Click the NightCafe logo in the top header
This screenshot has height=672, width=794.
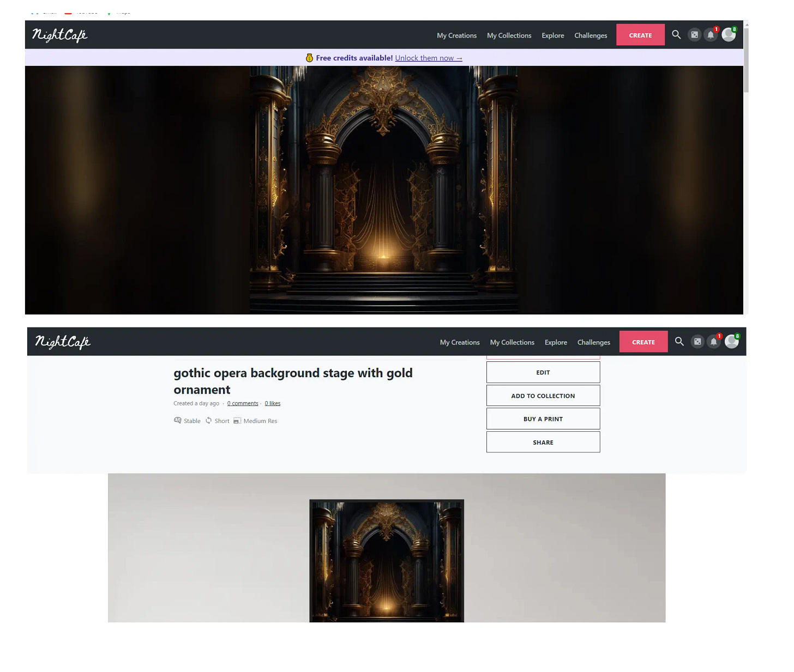59,35
